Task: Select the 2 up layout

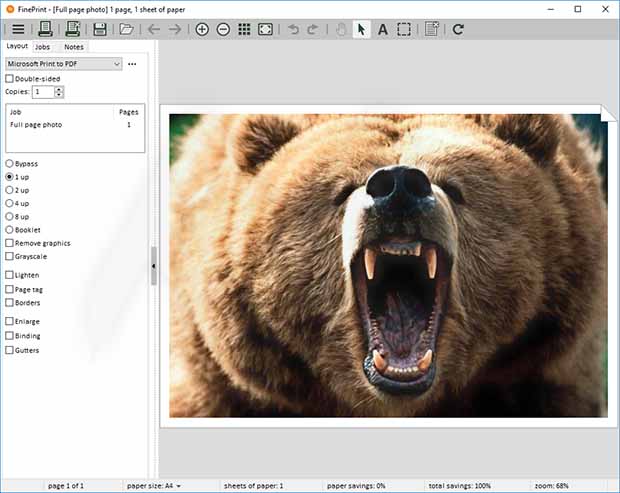Action: 9,190
